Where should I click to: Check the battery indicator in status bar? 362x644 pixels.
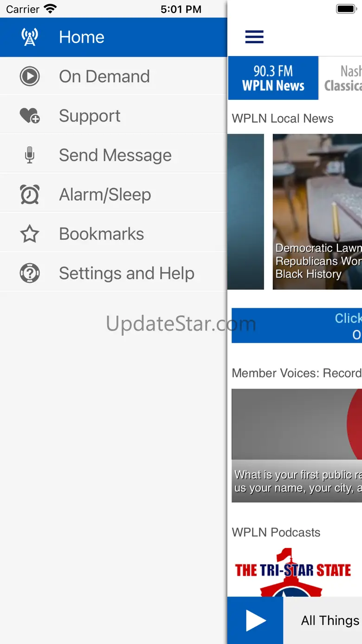coord(346,9)
